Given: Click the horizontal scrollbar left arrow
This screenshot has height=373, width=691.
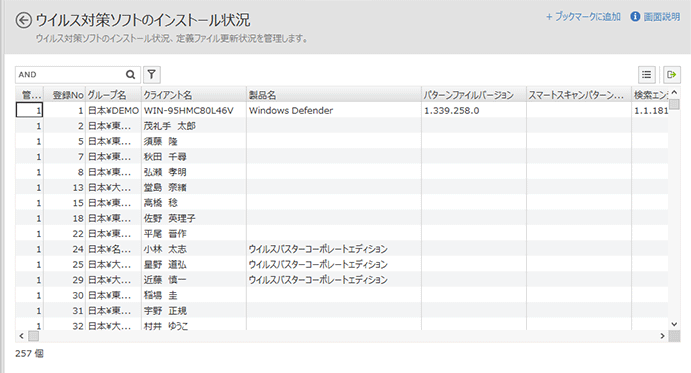Looking at the screenshot, I should [x=21, y=336].
